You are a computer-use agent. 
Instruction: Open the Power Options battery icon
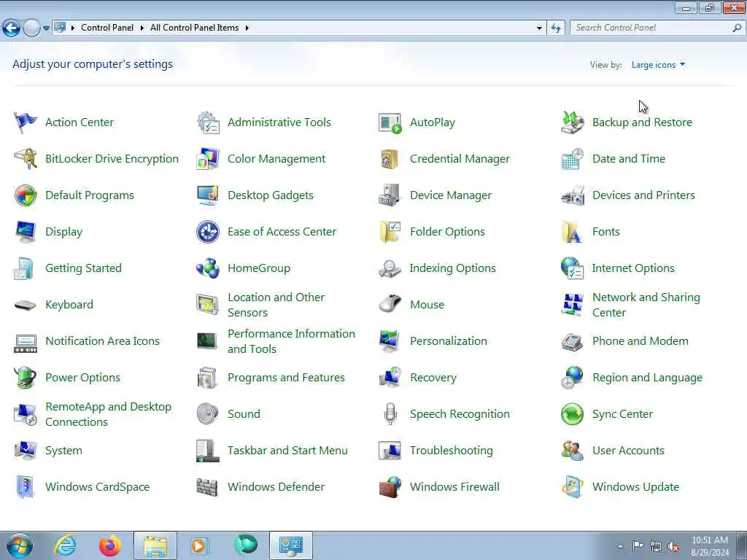pos(26,378)
